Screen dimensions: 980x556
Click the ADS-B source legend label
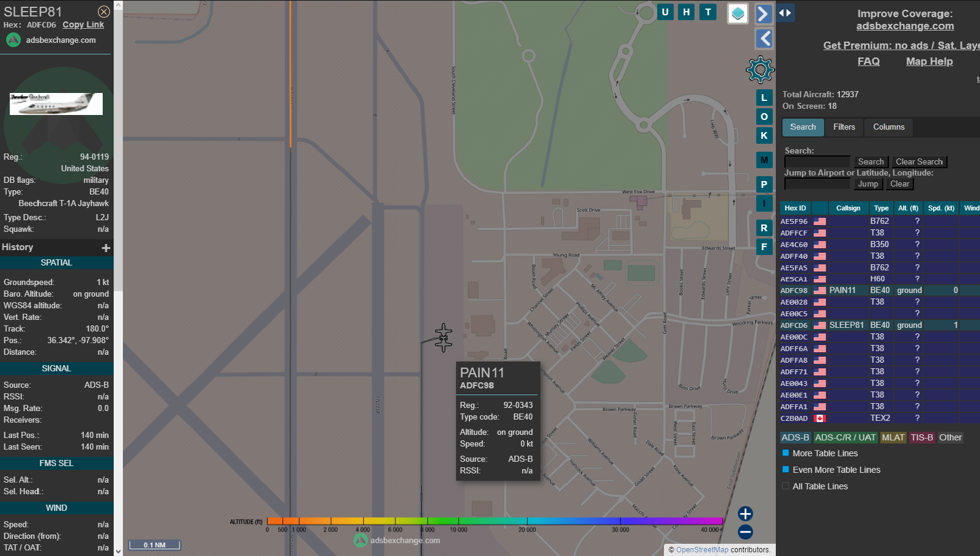795,437
